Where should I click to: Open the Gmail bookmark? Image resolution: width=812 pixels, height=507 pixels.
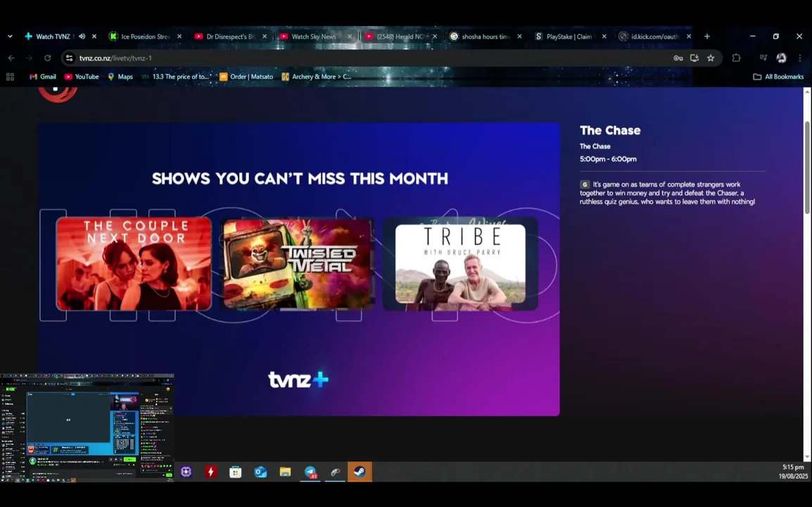[42, 77]
